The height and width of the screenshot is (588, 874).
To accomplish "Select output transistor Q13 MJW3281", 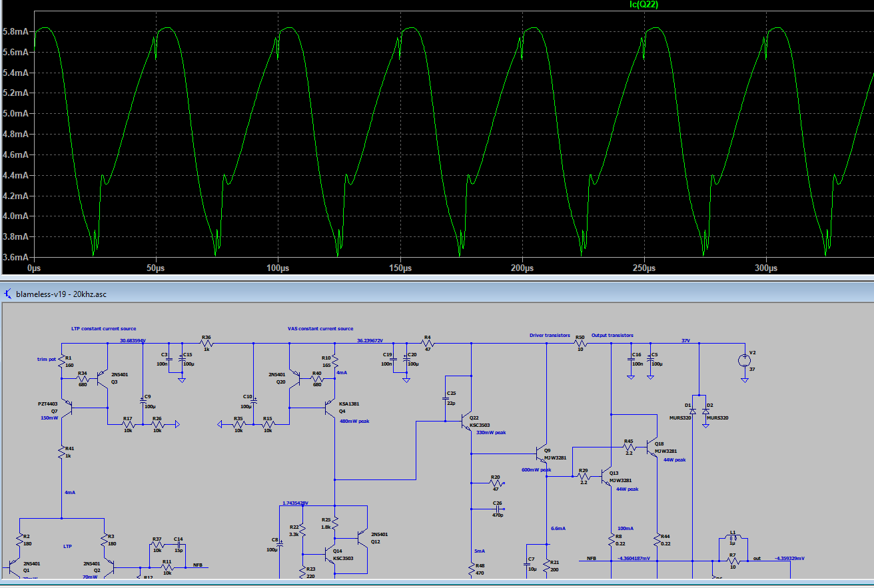I will [x=605, y=477].
